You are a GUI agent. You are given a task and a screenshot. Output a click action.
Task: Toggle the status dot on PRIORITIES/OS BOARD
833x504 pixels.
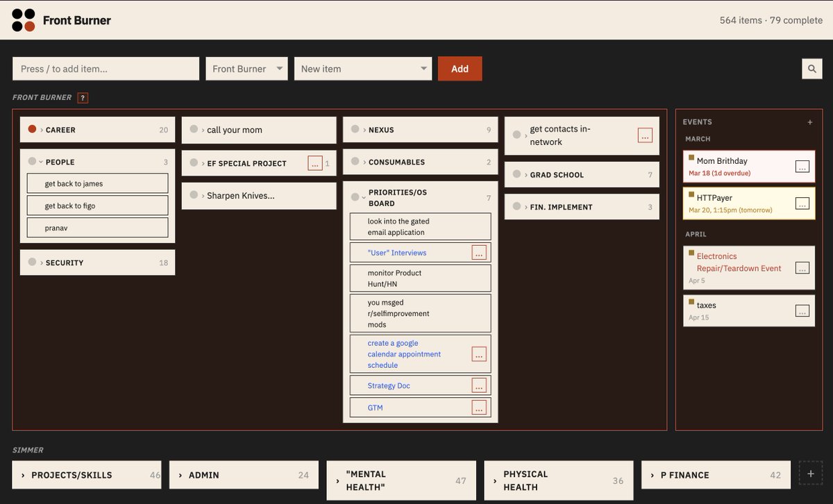[x=355, y=197]
